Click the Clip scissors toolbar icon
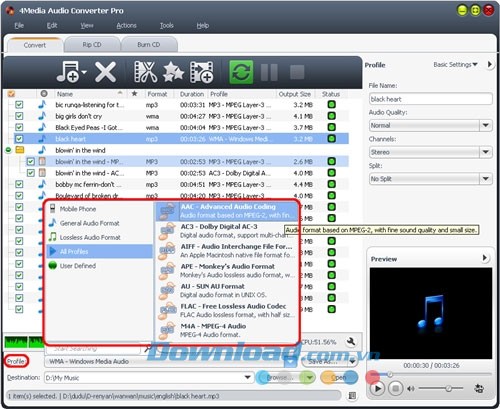Image resolution: width=500 pixels, height=409 pixels. [145, 72]
